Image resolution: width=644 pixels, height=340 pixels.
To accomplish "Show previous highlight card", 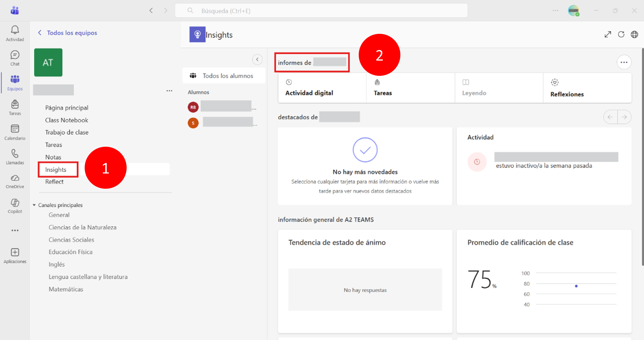I will click(610, 117).
